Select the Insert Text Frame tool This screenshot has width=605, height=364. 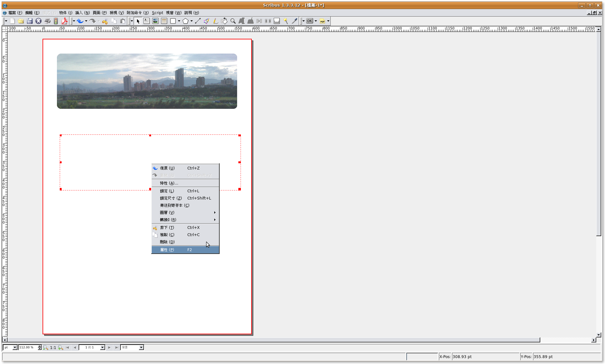(146, 21)
